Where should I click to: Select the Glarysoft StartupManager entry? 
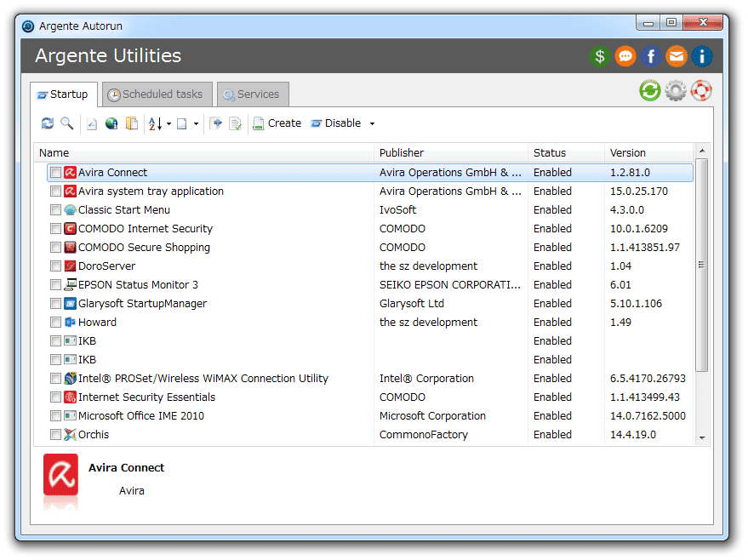pos(143,304)
